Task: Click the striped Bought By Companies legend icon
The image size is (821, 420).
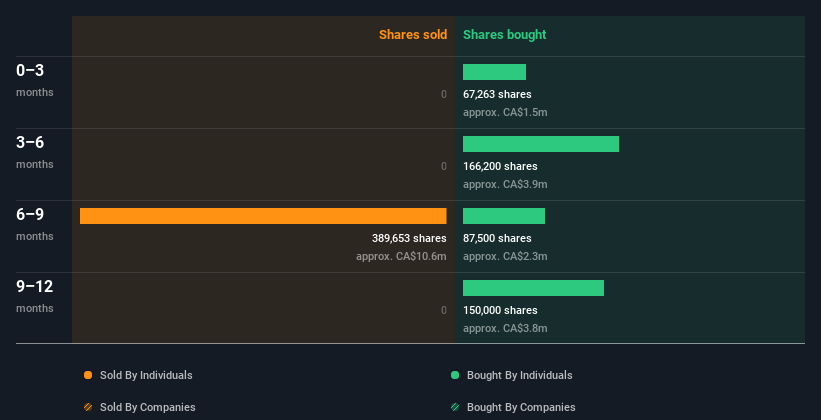Action: tap(455, 407)
